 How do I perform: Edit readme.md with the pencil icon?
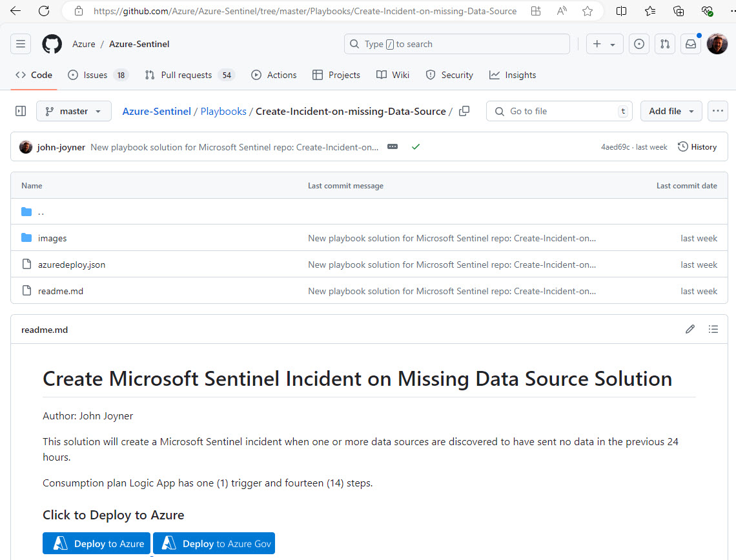pos(690,329)
